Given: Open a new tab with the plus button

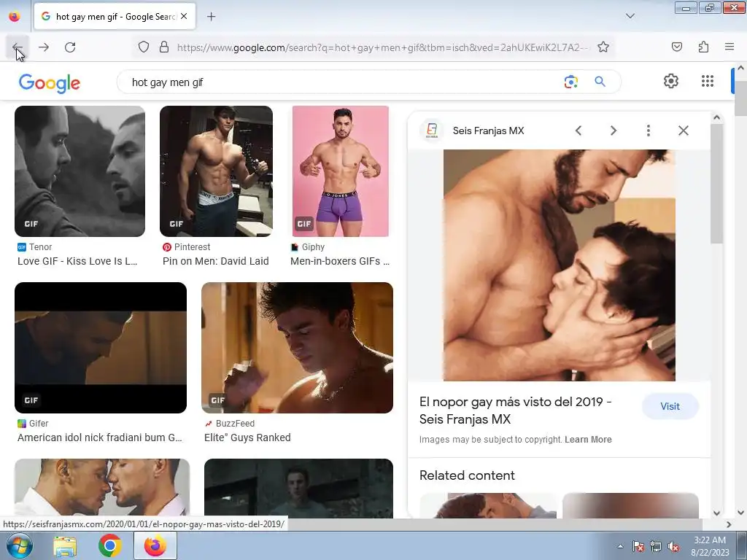Looking at the screenshot, I should click(x=211, y=17).
